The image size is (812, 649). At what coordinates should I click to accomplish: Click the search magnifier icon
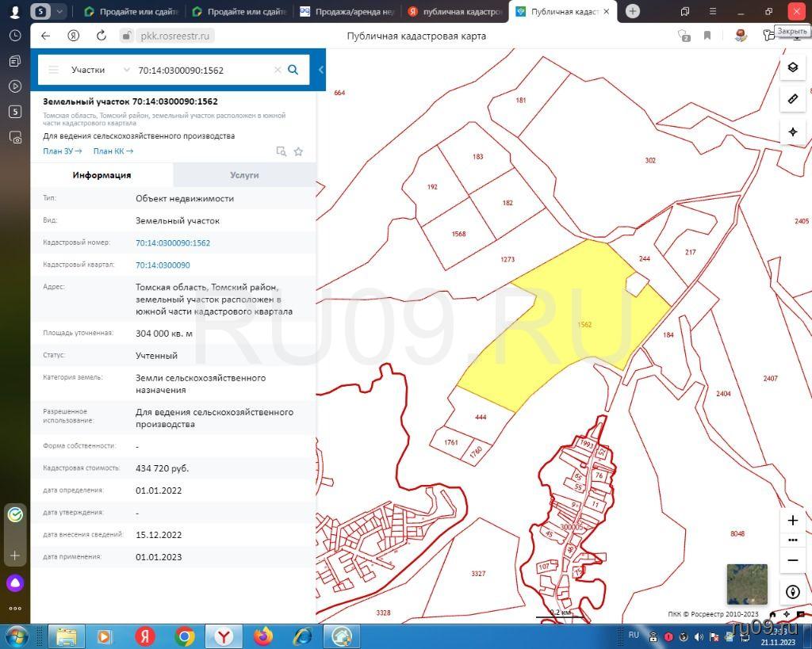(293, 70)
